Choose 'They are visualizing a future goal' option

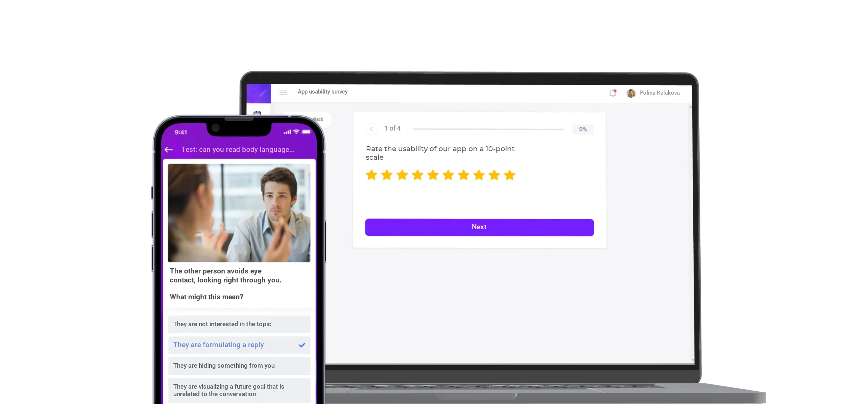coord(239,390)
